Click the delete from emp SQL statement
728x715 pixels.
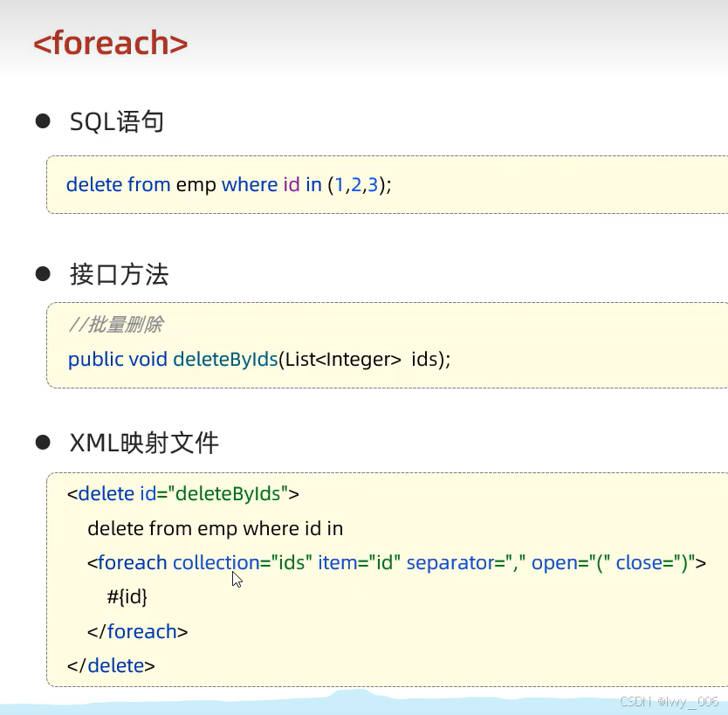pyautogui.click(x=229, y=185)
